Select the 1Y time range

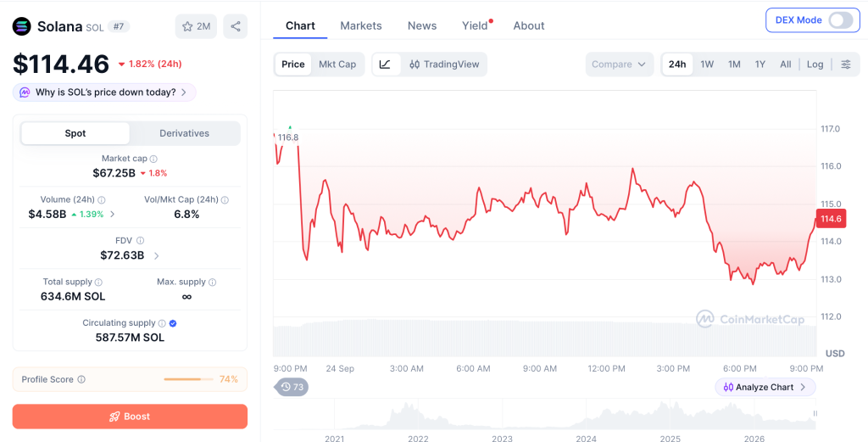coord(760,64)
